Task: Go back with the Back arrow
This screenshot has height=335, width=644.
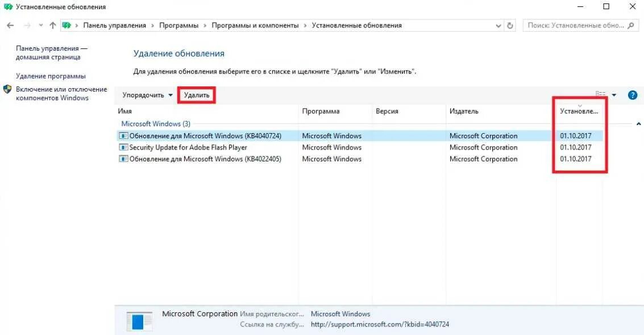Action: coord(10,26)
